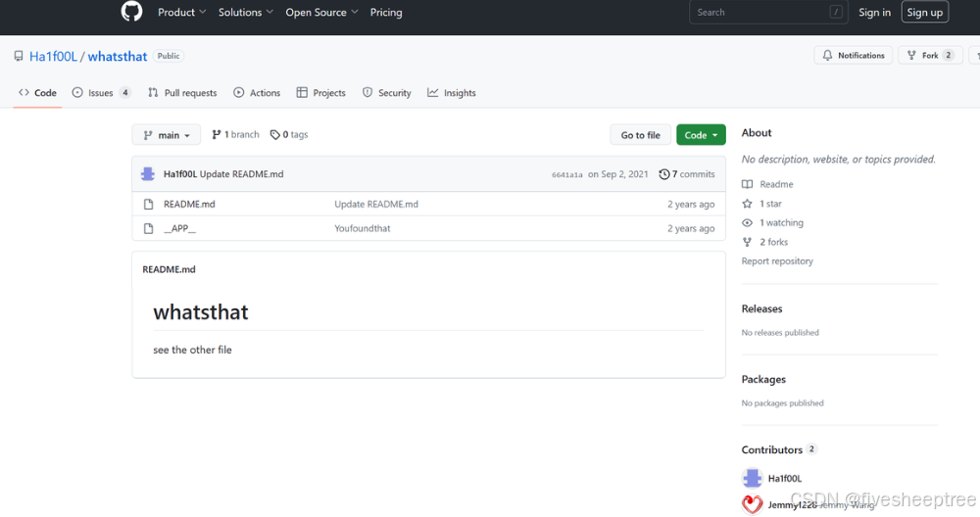The image size is (980, 517).
Task: Open the Pricing page
Action: [x=385, y=12]
